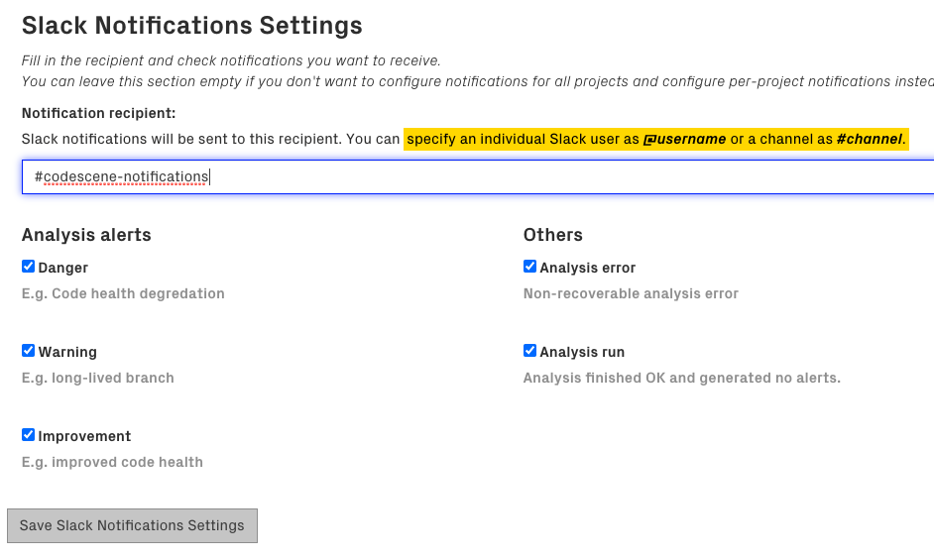Click the 'Code health degredation' description
This screenshot has width=934, height=560.
[123, 293]
